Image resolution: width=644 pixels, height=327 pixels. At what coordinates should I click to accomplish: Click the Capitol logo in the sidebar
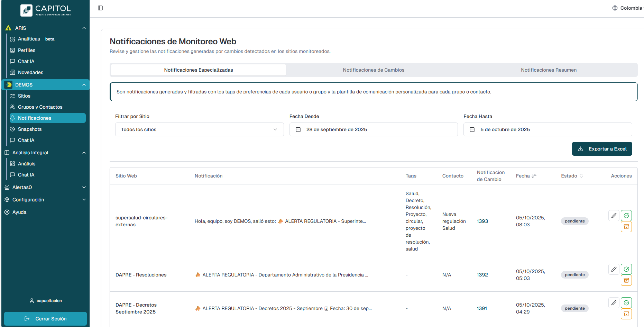point(45,10)
